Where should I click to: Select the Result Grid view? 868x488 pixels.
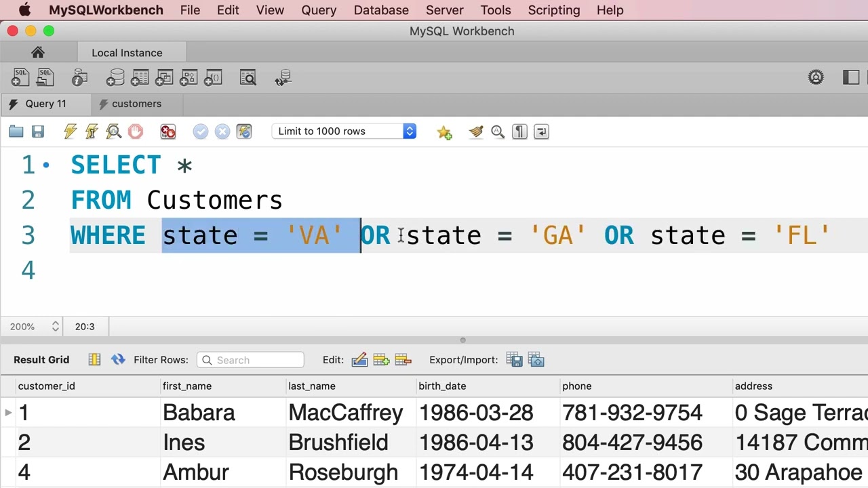41,360
